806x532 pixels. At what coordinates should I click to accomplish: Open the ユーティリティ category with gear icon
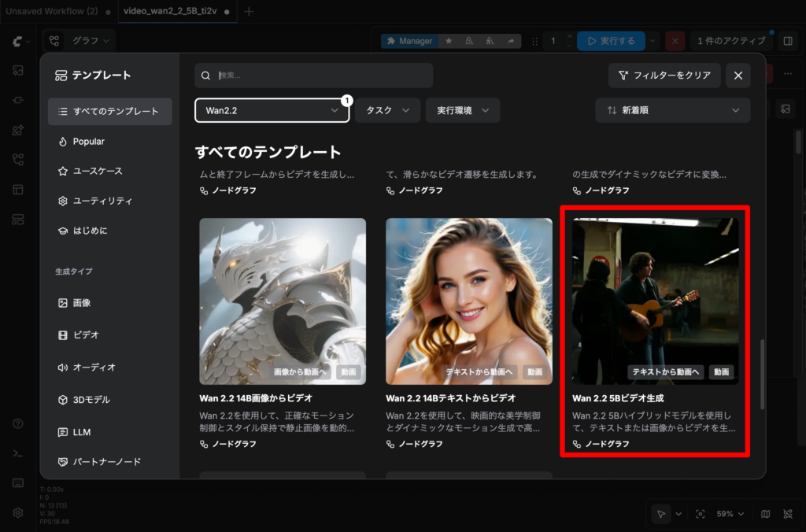(102, 201)
